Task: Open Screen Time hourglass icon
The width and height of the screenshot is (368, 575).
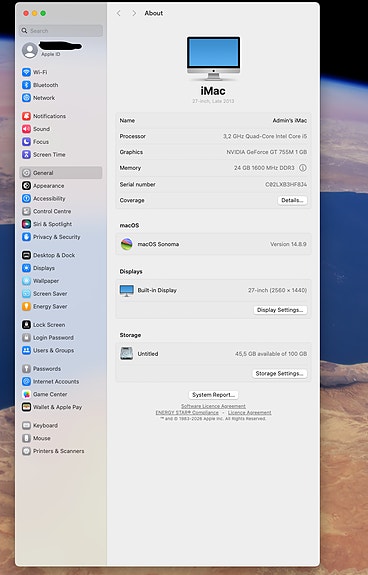Action: tap(26, 155)
